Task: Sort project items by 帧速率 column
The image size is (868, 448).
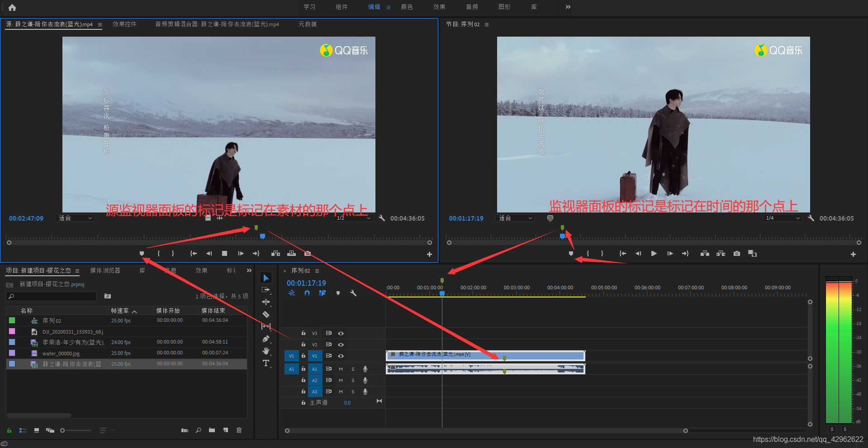Action: click(120, 311)
